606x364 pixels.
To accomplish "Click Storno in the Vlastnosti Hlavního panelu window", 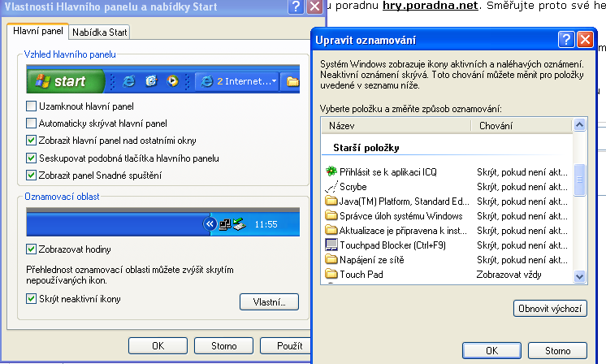I will (223, 345).
